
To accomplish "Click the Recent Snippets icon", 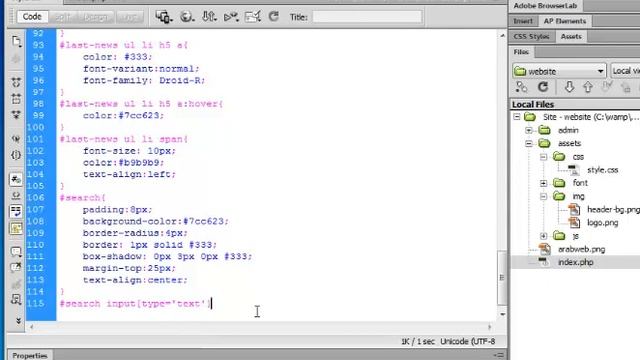I will pos(16,300).
